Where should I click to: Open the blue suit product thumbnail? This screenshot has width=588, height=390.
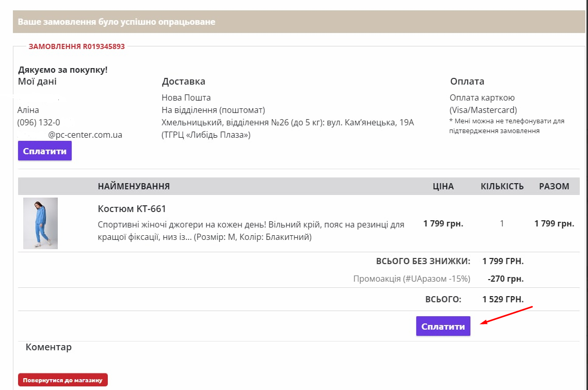click(40, 223)
